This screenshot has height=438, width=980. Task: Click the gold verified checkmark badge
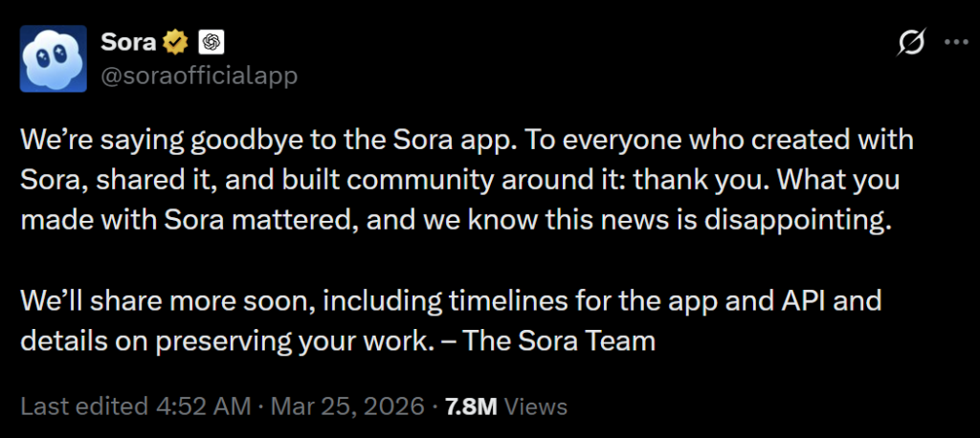pos(174,42)
